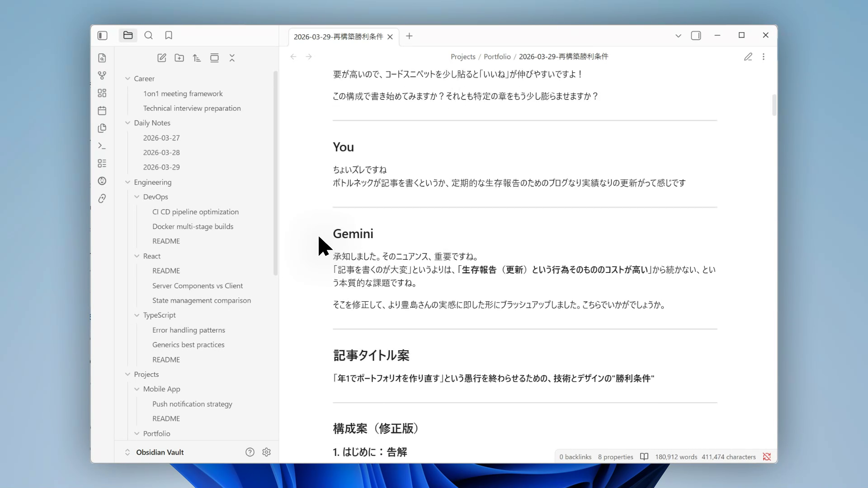Open the search panel magnifier icon

point(148,35)
